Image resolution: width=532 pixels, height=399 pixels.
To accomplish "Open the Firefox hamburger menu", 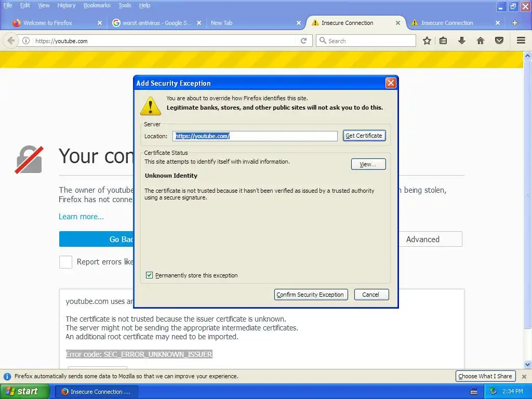I will pyautogui.click(x=521, y=41).
